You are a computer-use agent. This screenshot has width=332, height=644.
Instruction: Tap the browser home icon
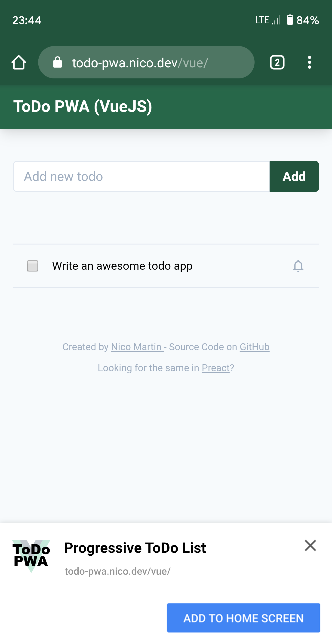coord(19,62)
